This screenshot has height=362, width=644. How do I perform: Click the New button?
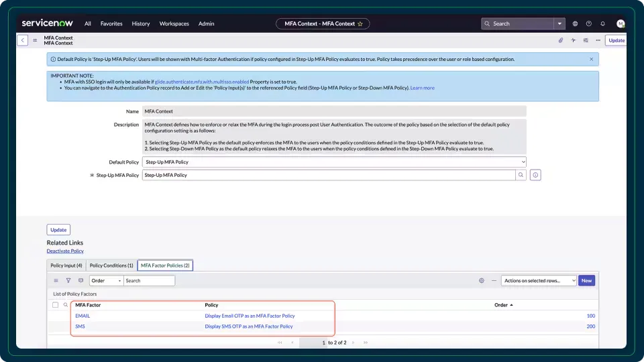click(x=586, y=281)
